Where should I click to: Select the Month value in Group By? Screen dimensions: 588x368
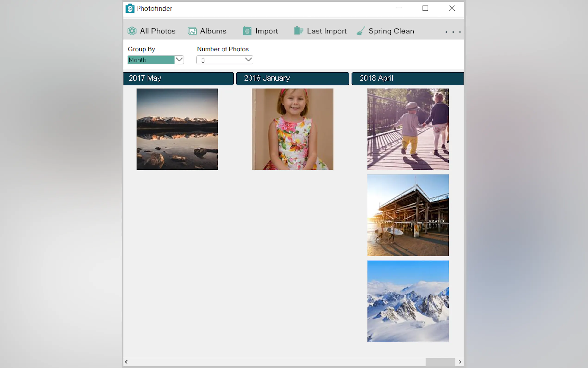pyautogui.click(x=151, y=60)
